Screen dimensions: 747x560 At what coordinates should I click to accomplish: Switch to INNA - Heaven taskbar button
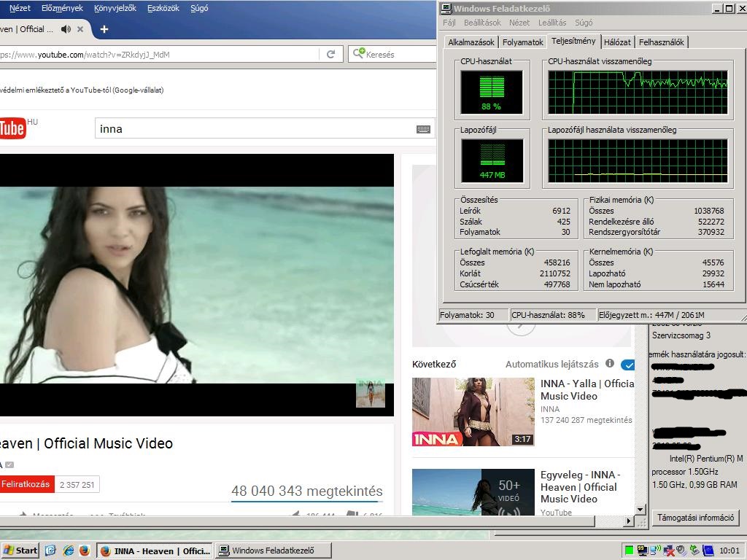155,551
